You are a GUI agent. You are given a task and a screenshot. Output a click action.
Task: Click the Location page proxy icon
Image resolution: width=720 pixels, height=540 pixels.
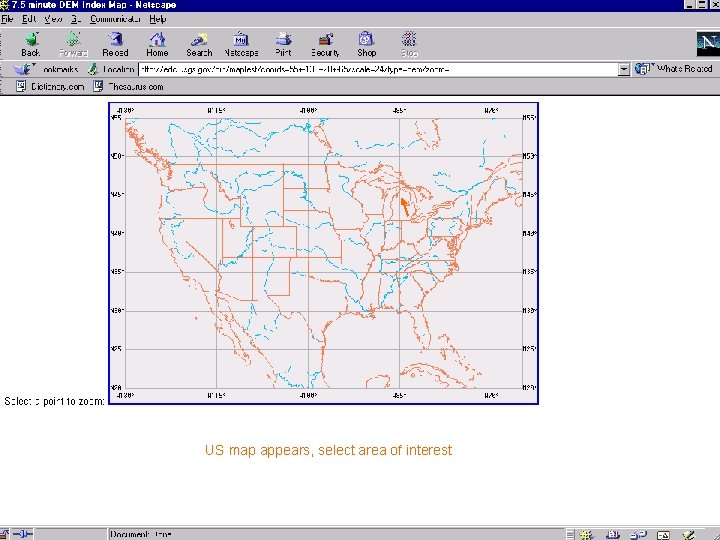pyautogui.click(x=93, y=69)
